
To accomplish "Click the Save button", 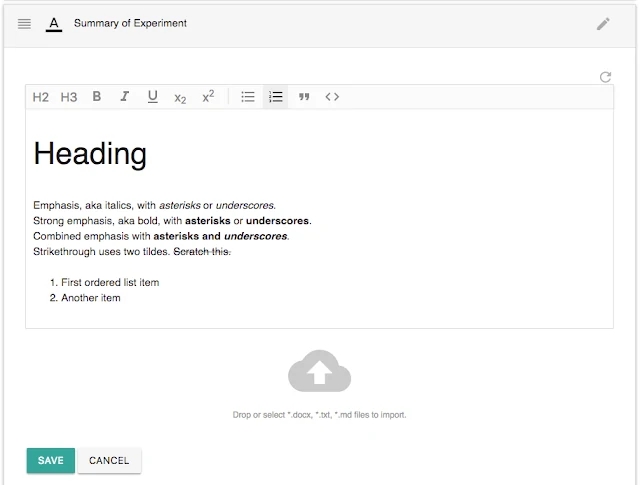I will [50, 460].
